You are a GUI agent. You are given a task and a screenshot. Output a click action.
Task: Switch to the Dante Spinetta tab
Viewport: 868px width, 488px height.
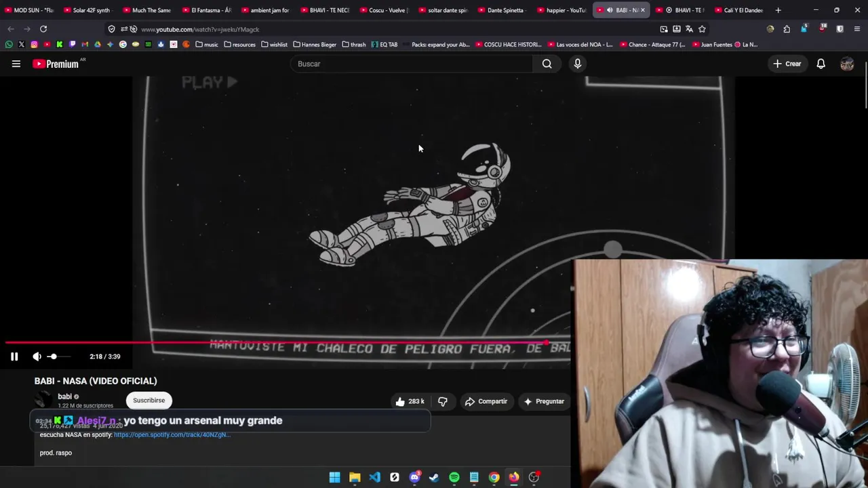(x=502, y=10)
